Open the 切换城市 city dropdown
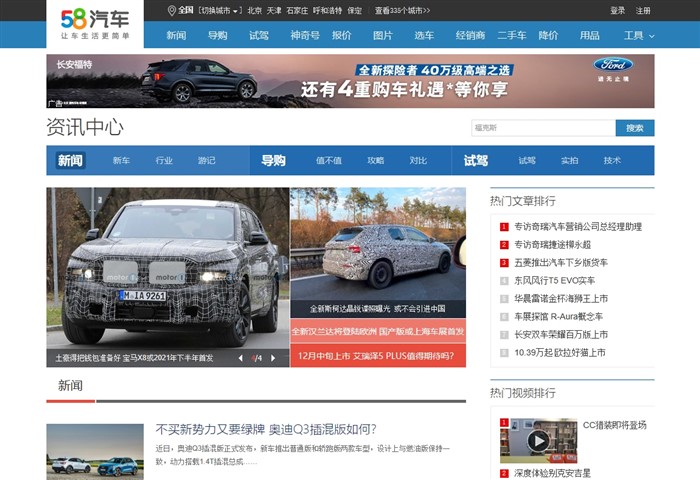 (219, 10)
